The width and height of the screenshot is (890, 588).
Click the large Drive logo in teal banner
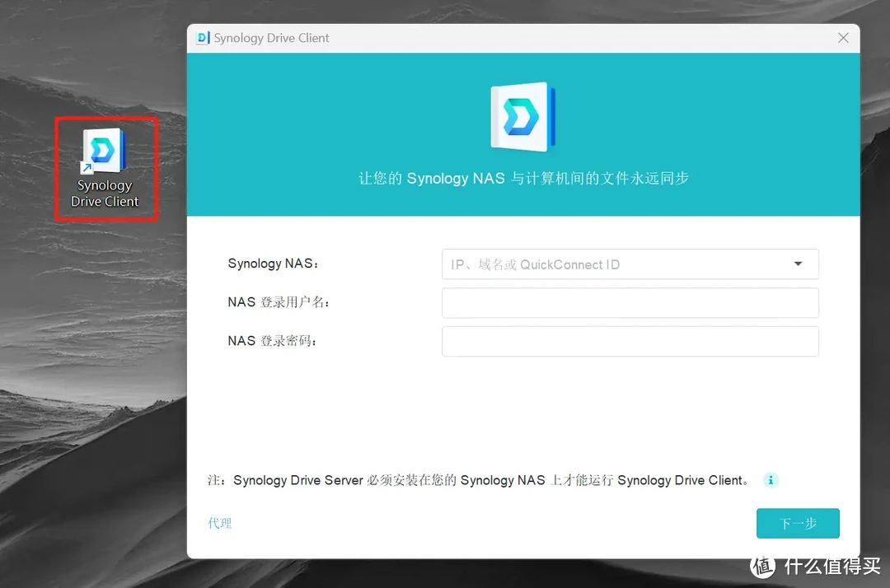point(522,117)
